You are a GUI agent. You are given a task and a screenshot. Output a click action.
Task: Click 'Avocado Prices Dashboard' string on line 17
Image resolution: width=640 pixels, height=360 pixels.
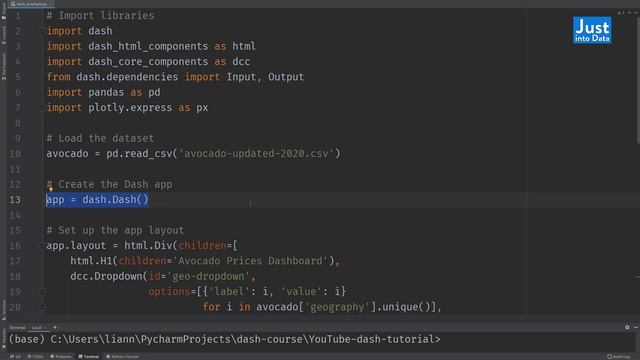(251, 261)
